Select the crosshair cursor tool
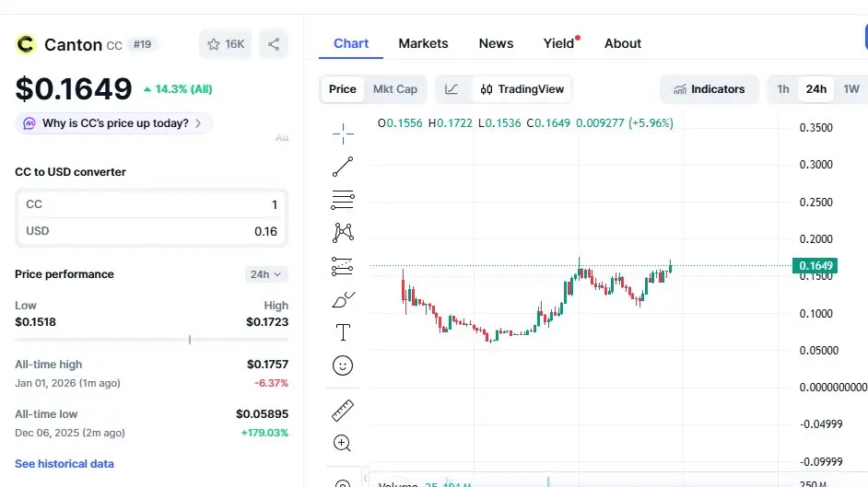868x487 pixels. [343, 133]
